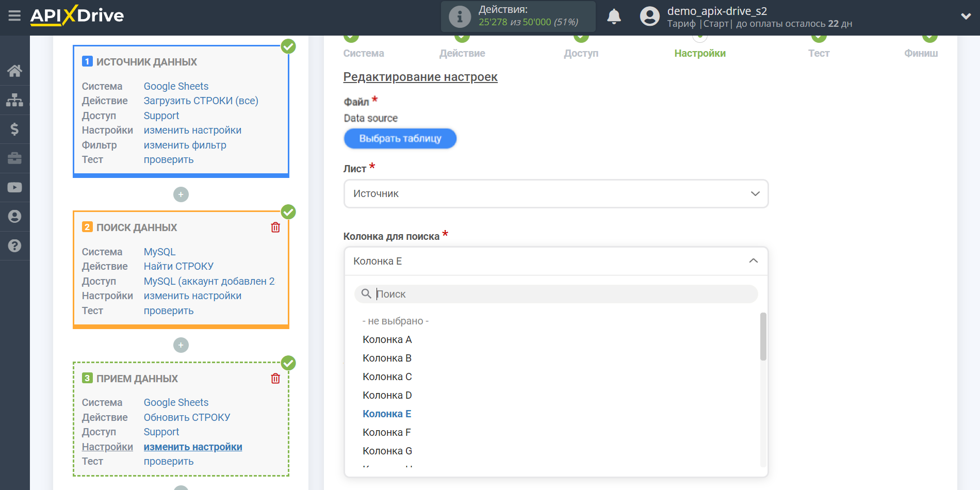Click green checkmark on ИСТОЧНИК ДАННЫХ block
The height and width of the screenshot is (490, 980).
click(x=288, y=46)
